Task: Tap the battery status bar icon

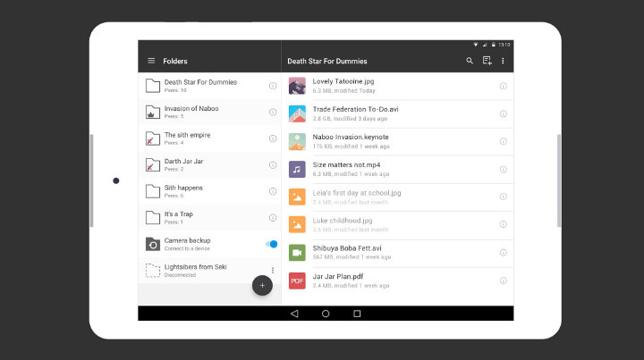Action: click(x=494, y=45)
